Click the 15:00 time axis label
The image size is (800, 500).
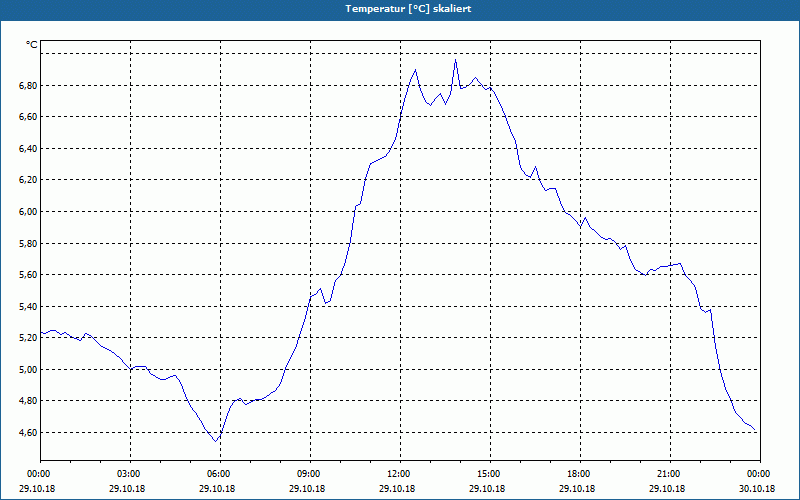[490, 474]
